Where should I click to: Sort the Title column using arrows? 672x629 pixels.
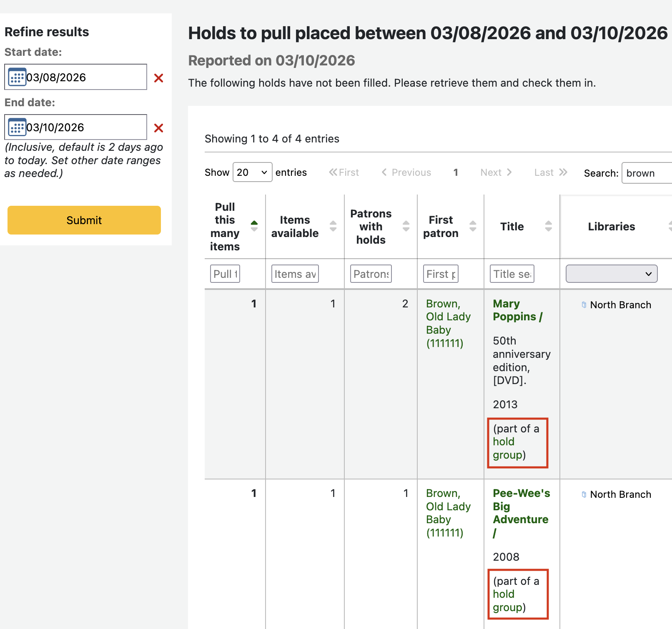548,226
